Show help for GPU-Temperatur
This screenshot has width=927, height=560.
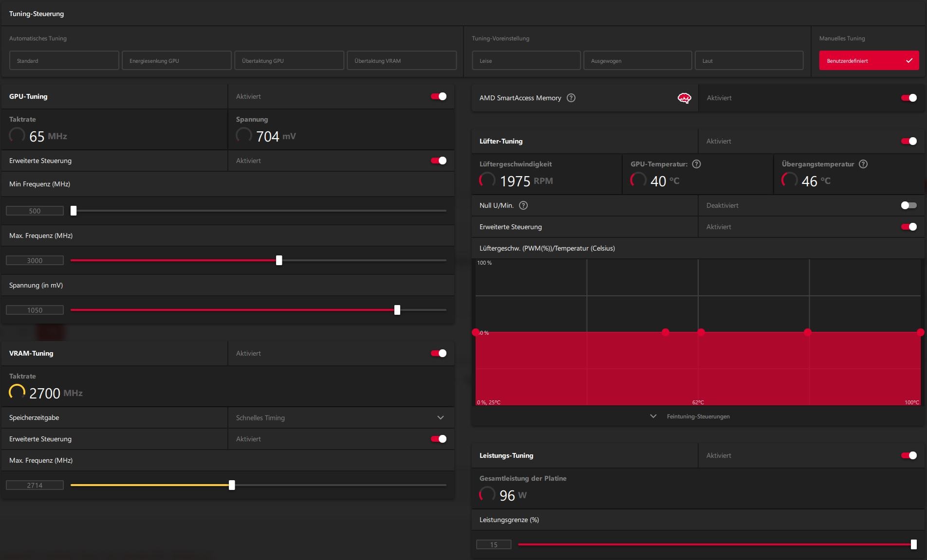[x=696, y=164]
